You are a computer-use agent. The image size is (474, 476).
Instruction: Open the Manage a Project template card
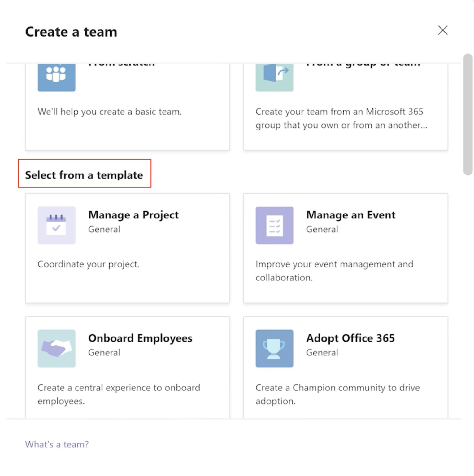point(127,248)
